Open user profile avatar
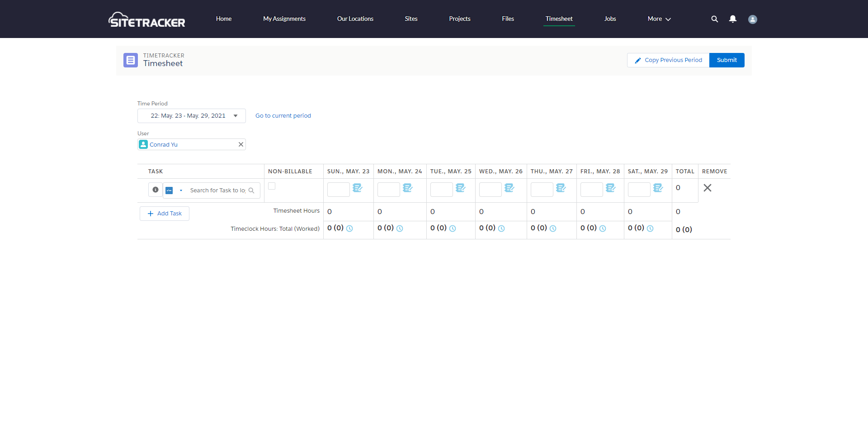Screen dimensions: 868x424 (752, 19)
